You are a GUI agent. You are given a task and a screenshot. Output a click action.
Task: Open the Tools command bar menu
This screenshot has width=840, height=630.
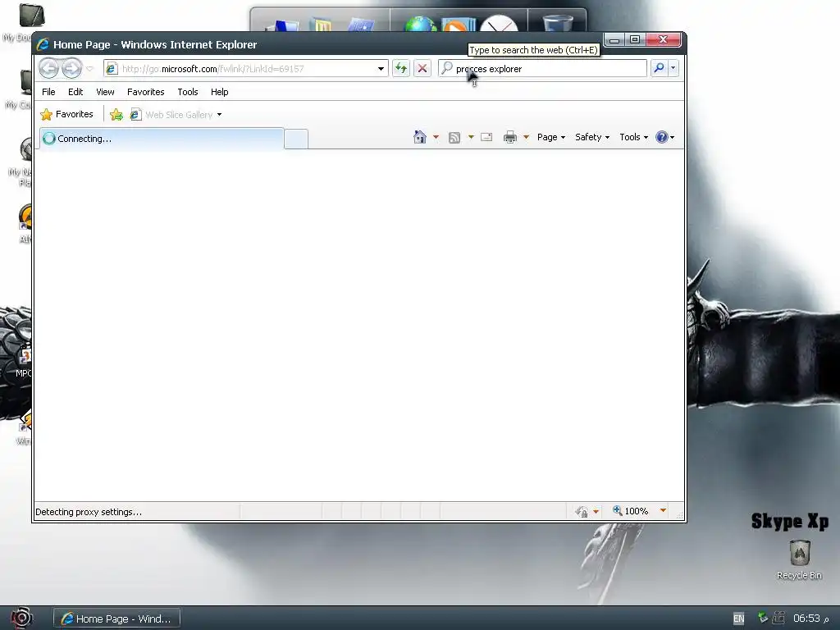pyautogui.click(x=634, y=137)
